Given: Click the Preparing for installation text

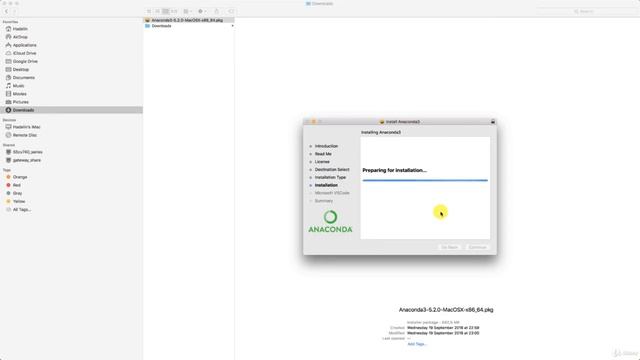Looking at the screenshot, I should [394, 170].
